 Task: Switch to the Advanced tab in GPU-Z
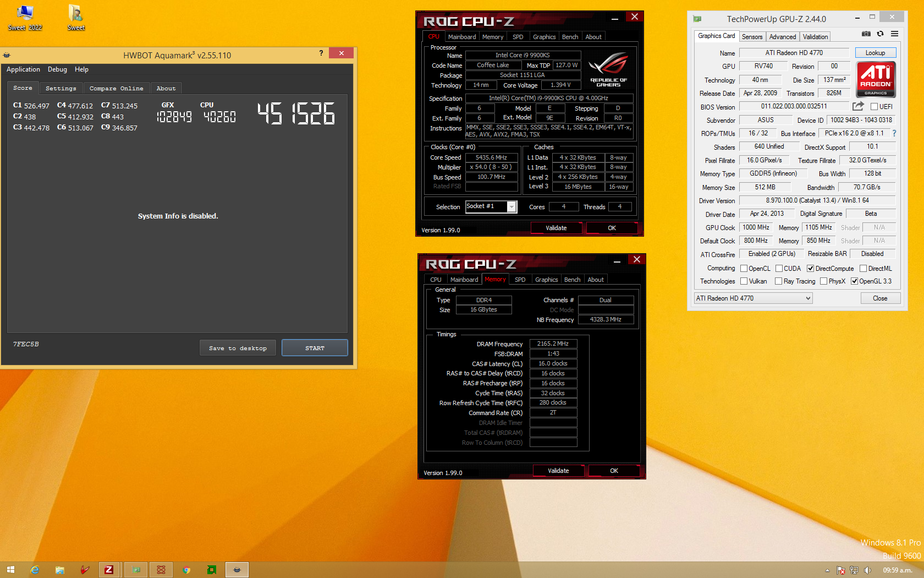(782, 37)
